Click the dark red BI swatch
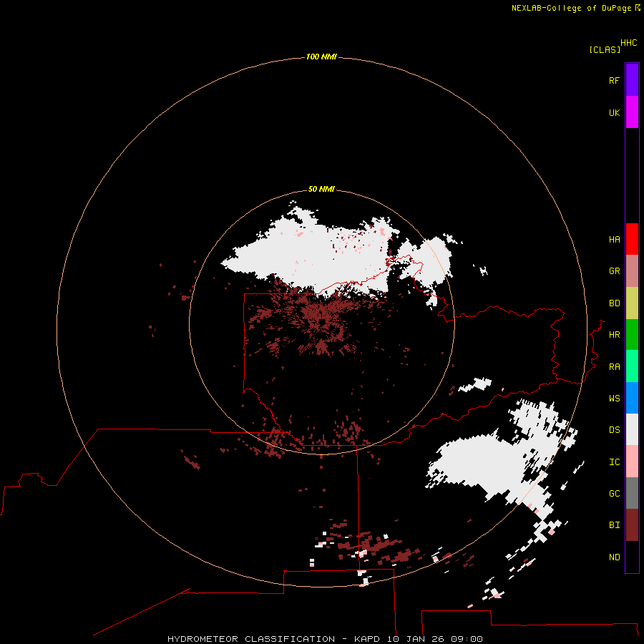The width and height of the screenshot is (644, 644). click(632, 525)
